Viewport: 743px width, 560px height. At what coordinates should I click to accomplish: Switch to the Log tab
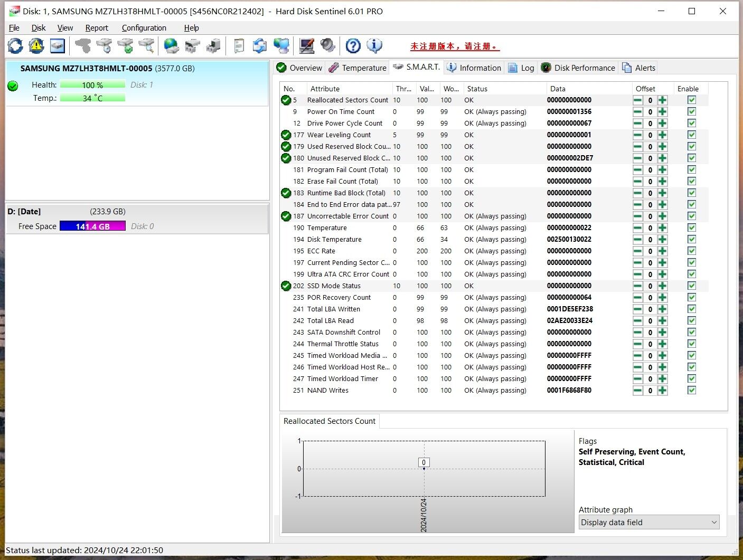tap(521, 68)
